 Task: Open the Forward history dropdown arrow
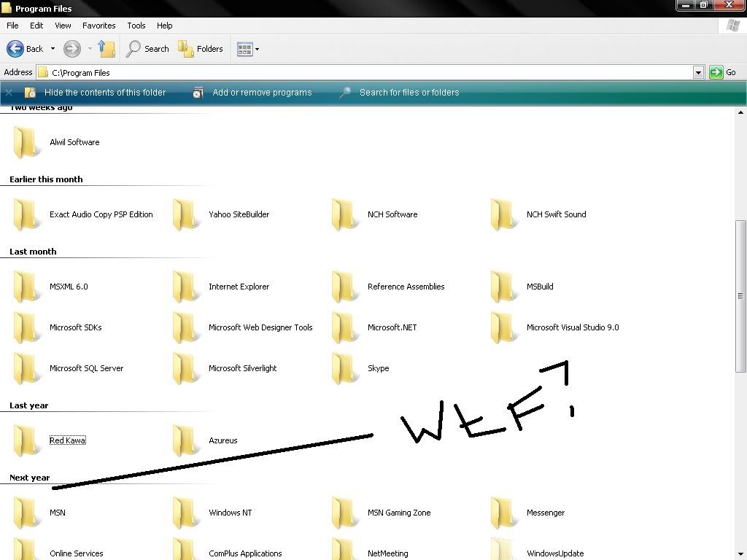(90, 49)
